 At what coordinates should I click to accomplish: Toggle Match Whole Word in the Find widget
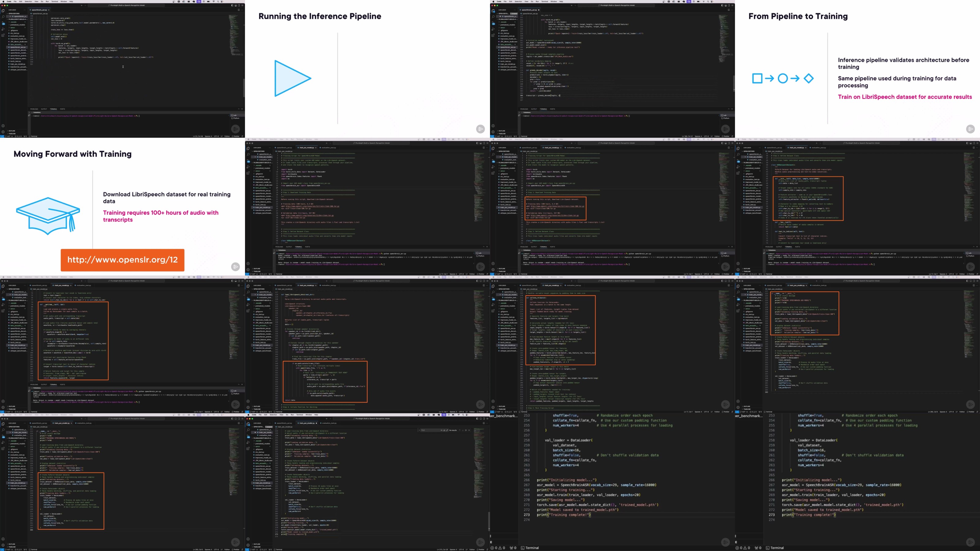point(444,430)
